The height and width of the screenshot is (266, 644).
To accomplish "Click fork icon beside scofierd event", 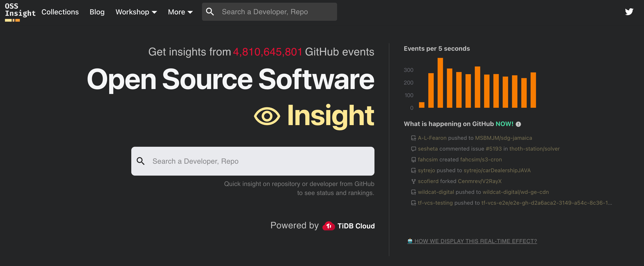I will (413, 181).
